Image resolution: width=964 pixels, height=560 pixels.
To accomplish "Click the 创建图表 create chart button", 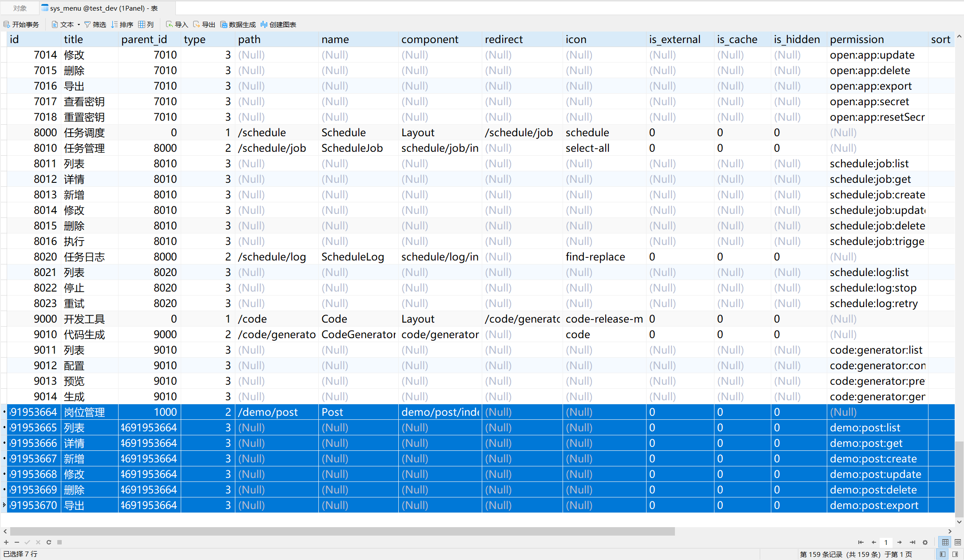I will (278, 24).
